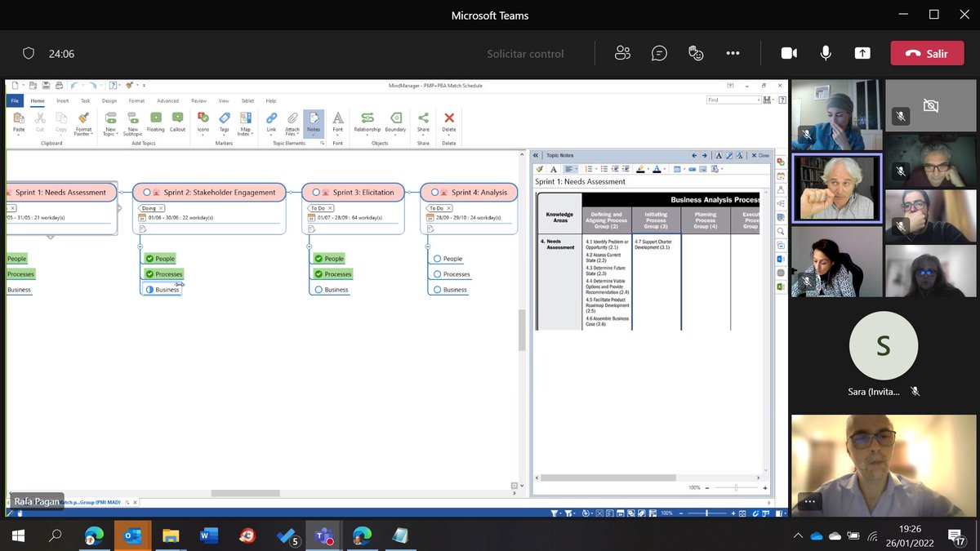The height and width of the screenshot is (551, 980).
Task: Click the Attach Files paperclip icon
Action: (292, 118)
